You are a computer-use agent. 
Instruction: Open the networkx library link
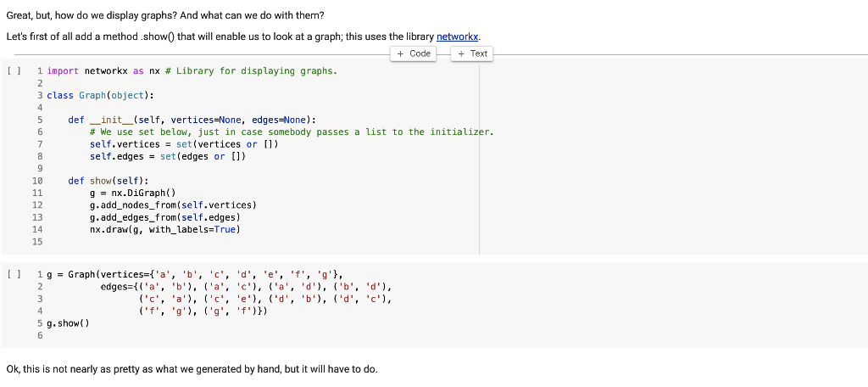coord(458,37)
